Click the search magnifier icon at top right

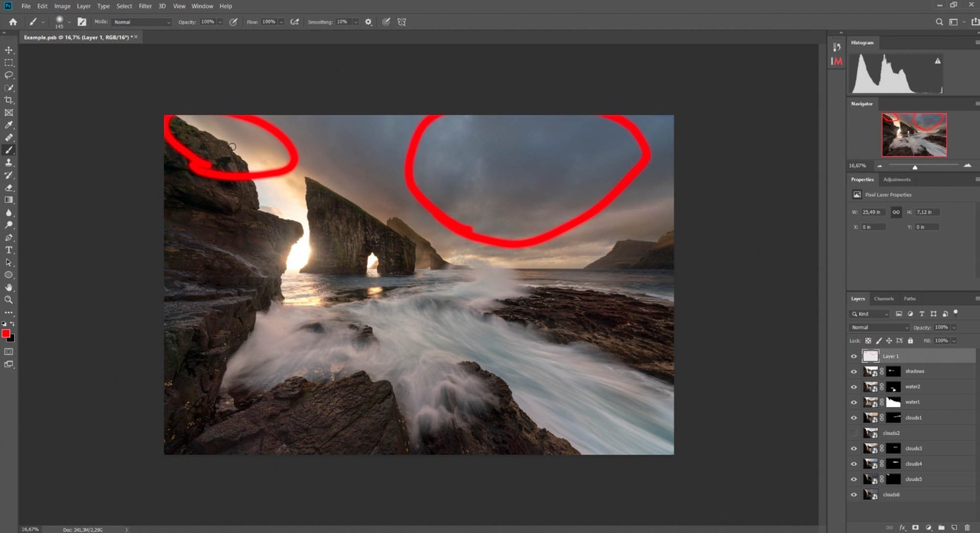(939, 22)
